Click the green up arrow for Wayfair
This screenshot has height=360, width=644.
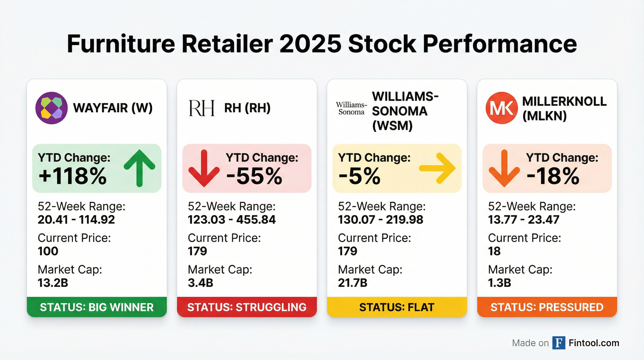[x=139, y=168]
